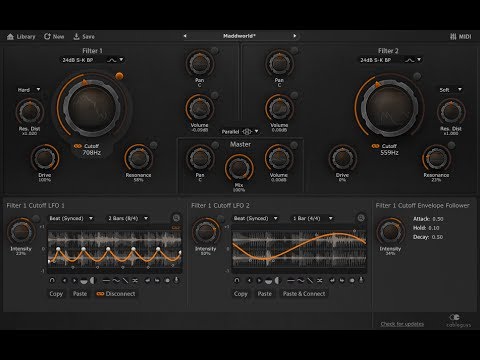Screen dimensions: 480x360
Task: Toggle Filter 2 Pan modulation dot
Action: [x=294, y=51]
